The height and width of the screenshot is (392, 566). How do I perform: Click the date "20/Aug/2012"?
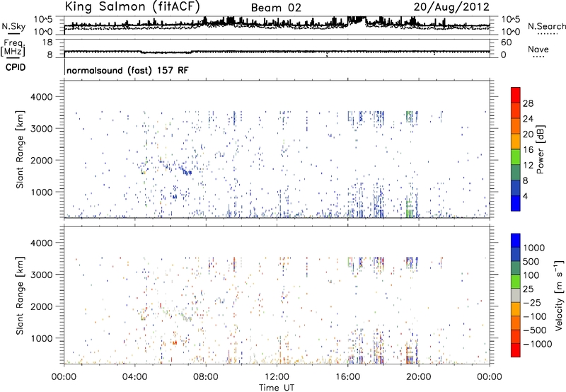coord(451,6)
